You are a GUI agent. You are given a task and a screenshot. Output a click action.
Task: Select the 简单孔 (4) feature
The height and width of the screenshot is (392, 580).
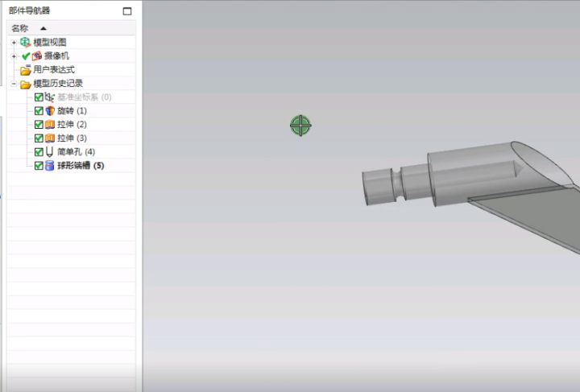tap(77, 152)
